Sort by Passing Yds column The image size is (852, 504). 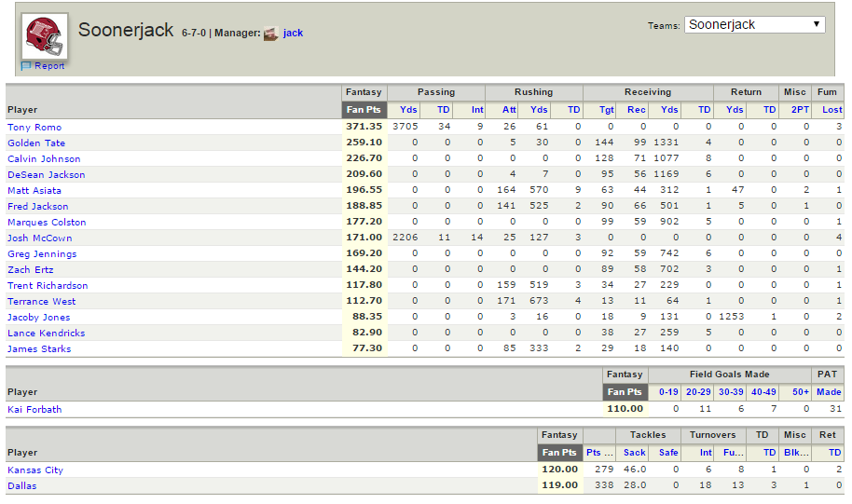tap(408, 109)
